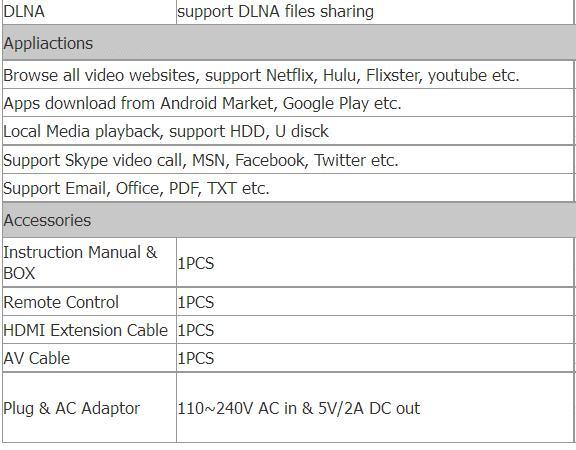
Task: Click the 'Browse all video websites' row
Action: pos(288,75)
